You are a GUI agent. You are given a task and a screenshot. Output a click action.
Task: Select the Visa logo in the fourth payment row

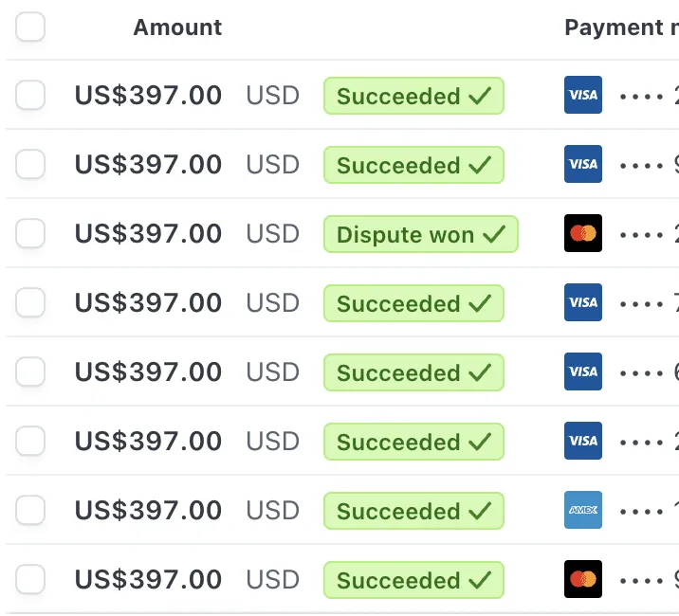click(x=582, y=302)
